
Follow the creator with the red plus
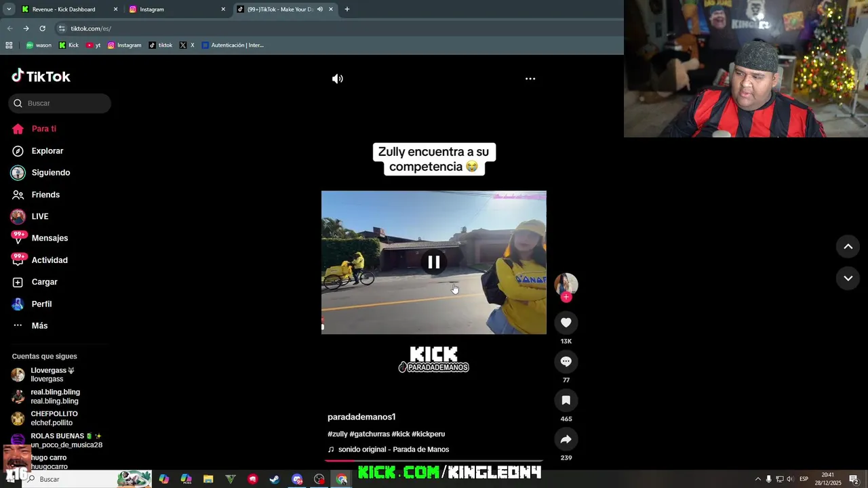click(566, 297)
